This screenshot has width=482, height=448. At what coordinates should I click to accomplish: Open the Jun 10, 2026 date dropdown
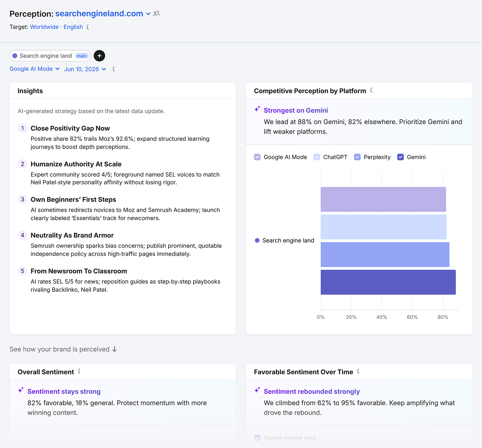[85, 69]
